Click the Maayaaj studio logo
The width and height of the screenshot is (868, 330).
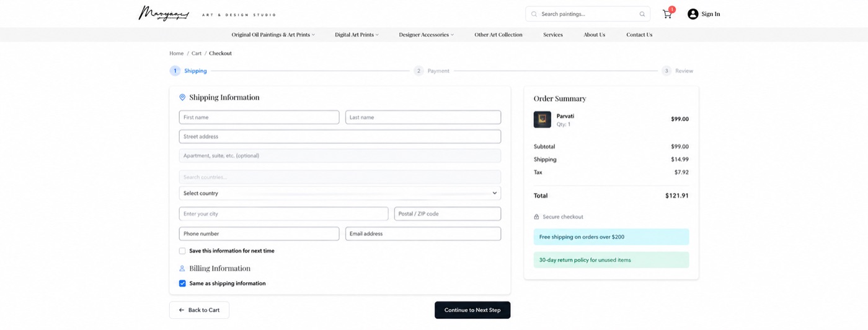coord(164,14)
